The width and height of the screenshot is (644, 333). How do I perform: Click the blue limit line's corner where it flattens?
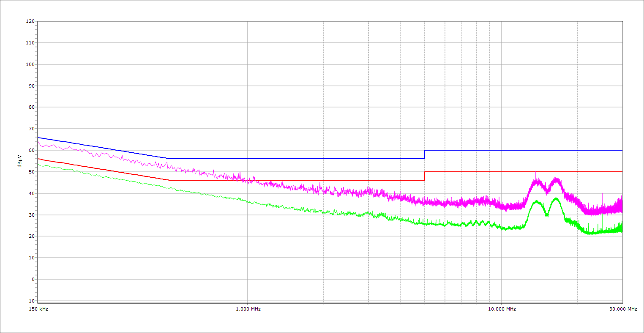click(x=169, y=159)
